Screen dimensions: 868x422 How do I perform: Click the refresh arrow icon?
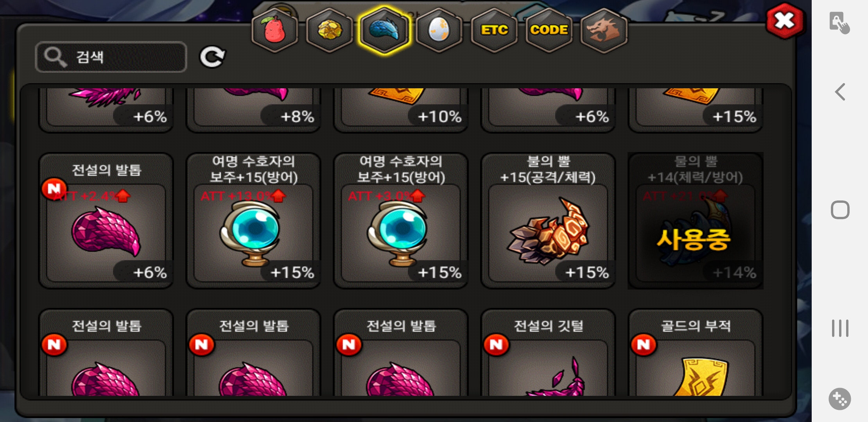click(x=212, y=57)
